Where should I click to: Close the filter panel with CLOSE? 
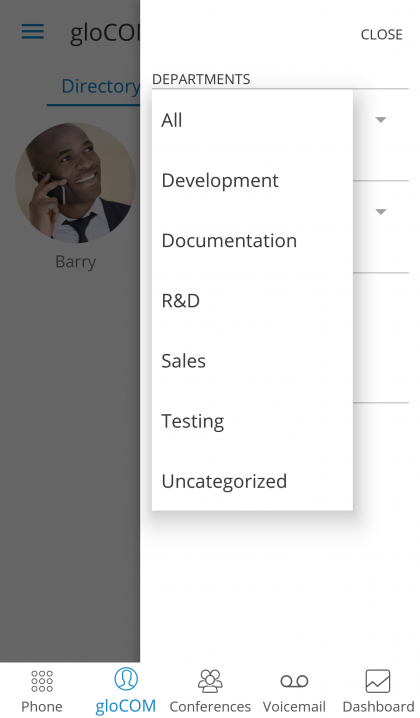coord(382,35)
